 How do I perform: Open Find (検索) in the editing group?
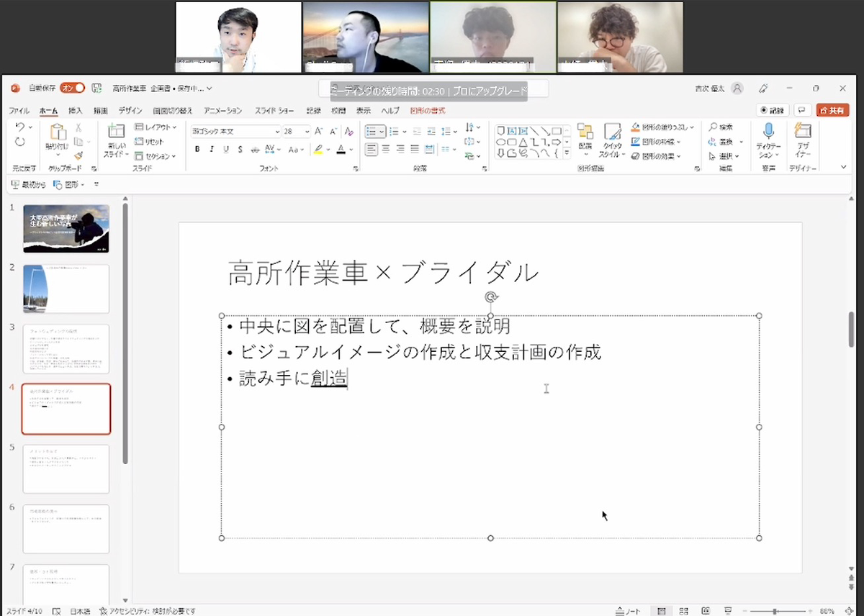click(x=723, y=127)
